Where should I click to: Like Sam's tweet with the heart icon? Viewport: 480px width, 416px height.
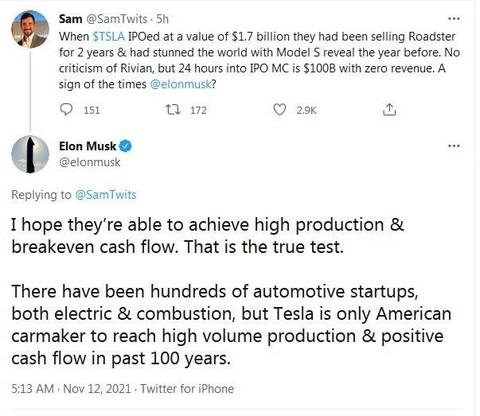[279, 109]
